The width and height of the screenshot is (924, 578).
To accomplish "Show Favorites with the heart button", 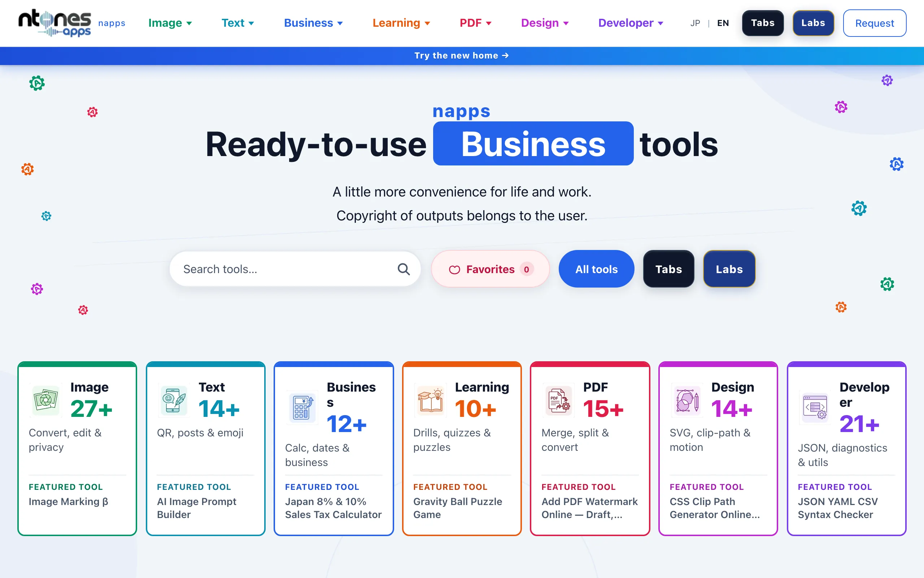I will (490, 269).
